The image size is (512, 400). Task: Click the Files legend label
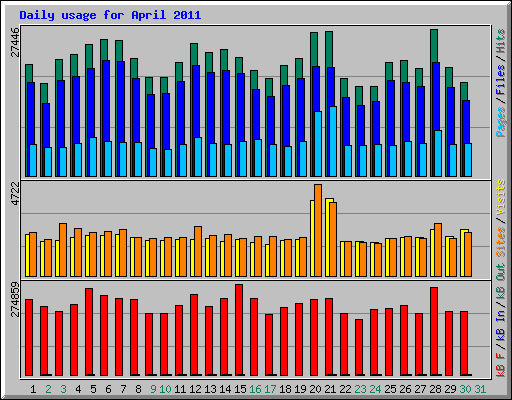pos(500,80)
